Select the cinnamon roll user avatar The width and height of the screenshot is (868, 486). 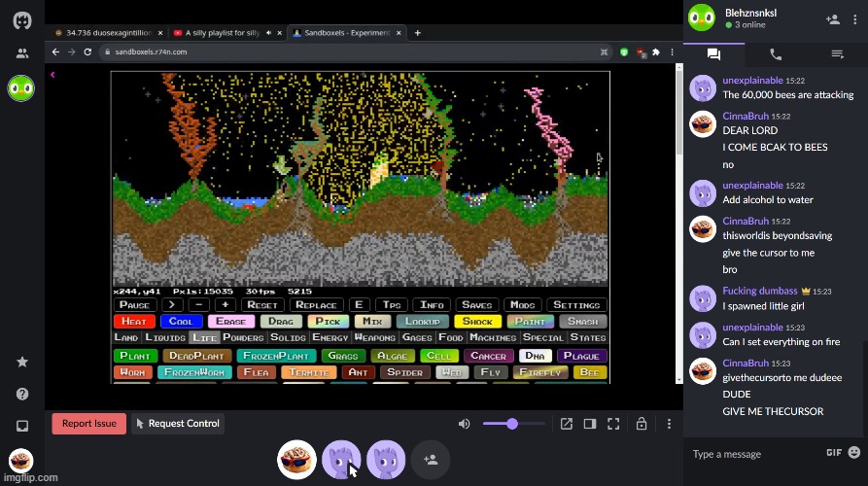(x=296, y=460)
